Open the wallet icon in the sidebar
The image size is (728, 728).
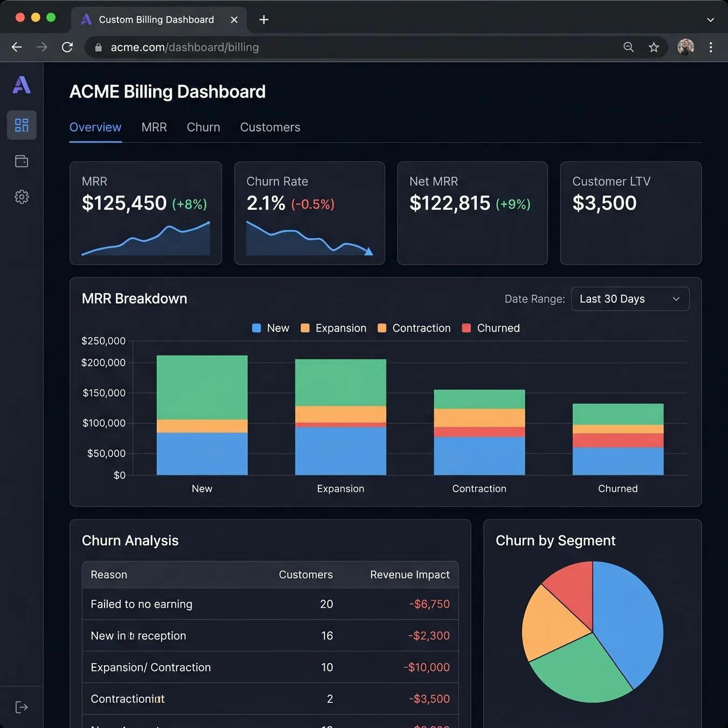tap(22, 161)
